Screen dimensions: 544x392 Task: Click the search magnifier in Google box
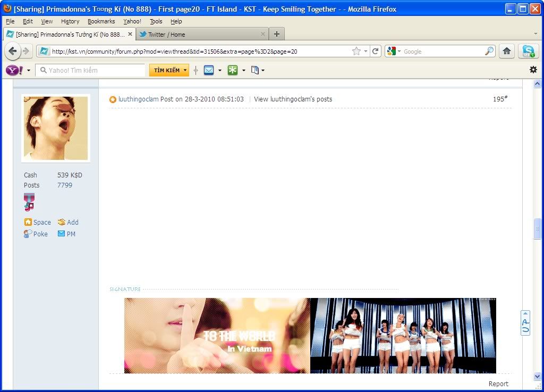click(489, 52)
